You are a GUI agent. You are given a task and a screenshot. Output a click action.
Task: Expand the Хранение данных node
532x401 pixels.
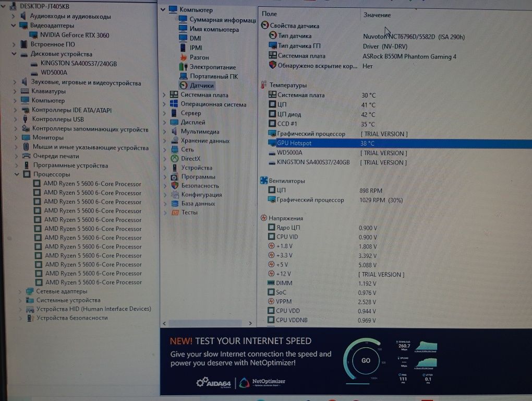[x=165, y=140]
